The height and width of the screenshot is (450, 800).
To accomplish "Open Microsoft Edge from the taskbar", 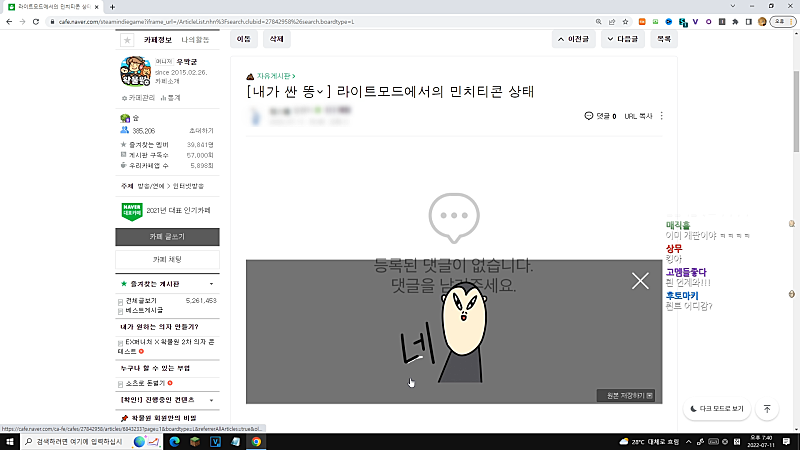I will (174, 442).
